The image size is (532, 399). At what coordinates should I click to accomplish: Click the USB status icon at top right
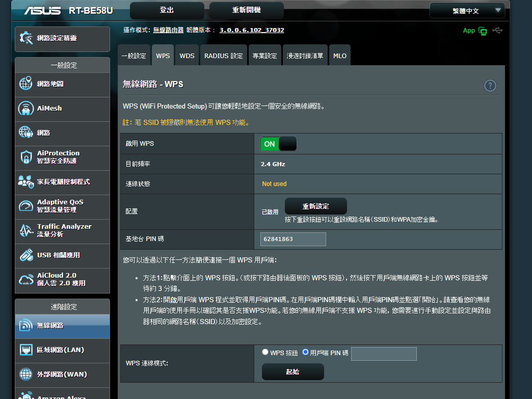(497, 31)
